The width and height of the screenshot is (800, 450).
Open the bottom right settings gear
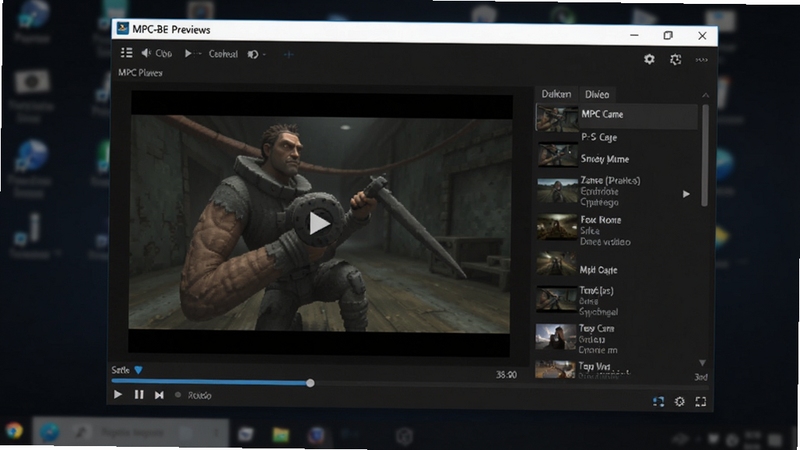pos(680,402)
